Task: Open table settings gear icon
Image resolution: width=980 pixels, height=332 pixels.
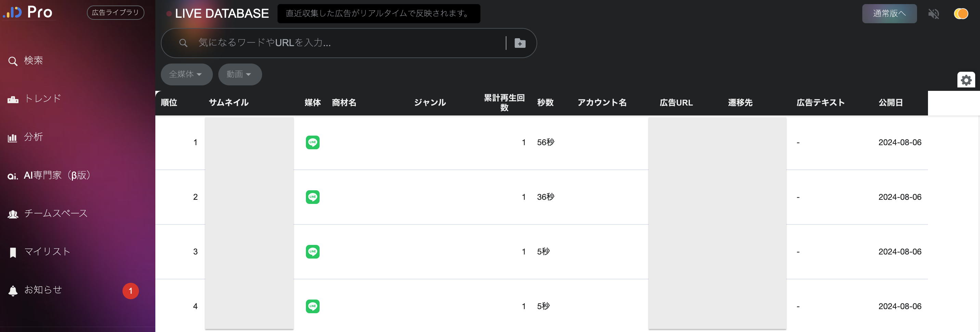Action: (966, 80)
